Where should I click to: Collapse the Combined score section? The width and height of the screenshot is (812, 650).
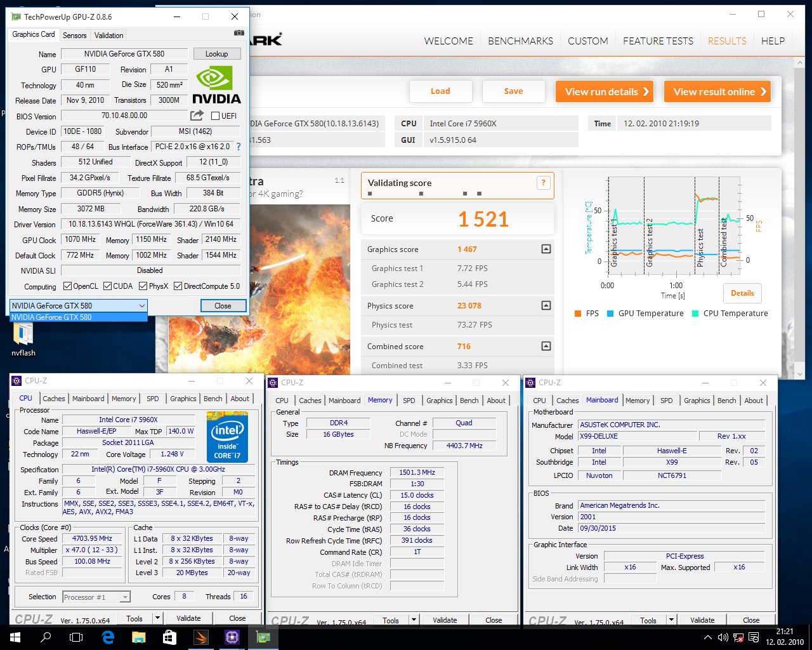pyautogui.click(x=546, y=346)
